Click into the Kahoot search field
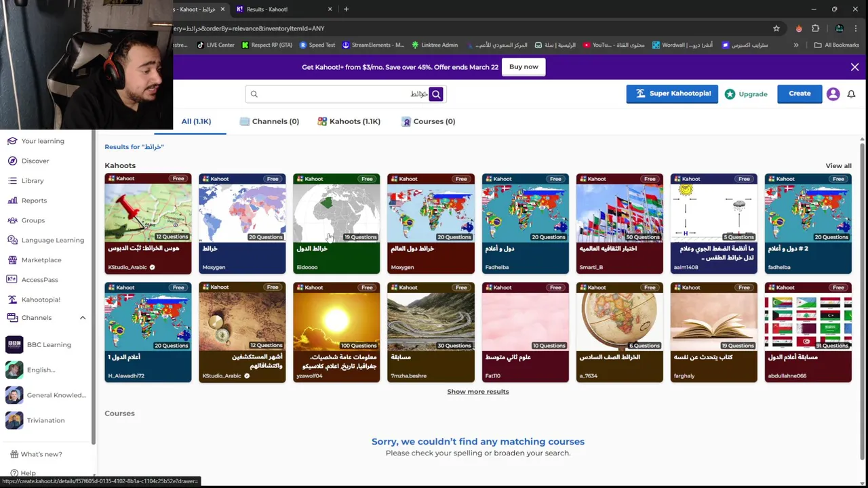This screenshot has width=868, height=488. point(337,94)
